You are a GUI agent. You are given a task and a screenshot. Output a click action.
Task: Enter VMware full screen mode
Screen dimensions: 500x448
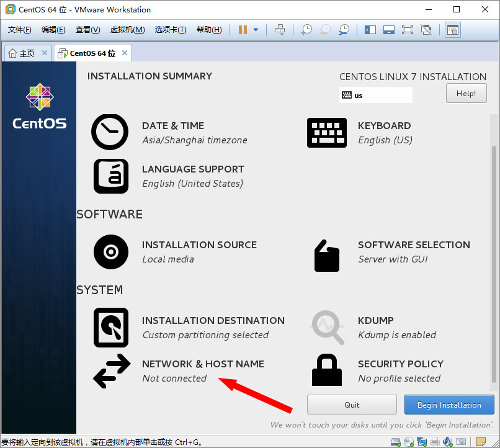click(x=407, y=30)
